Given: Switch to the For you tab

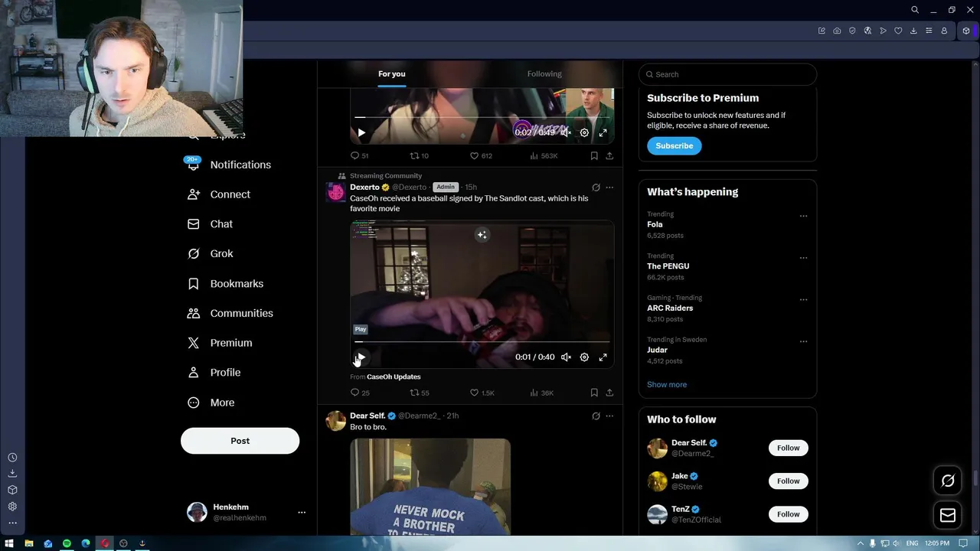Looking at the screenshot, I should click(391, 74).
